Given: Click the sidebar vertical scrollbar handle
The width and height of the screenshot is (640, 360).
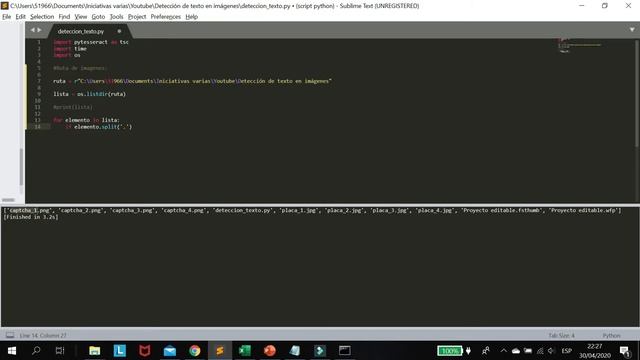Looking at the screenshot, I should tap(21, 167).
